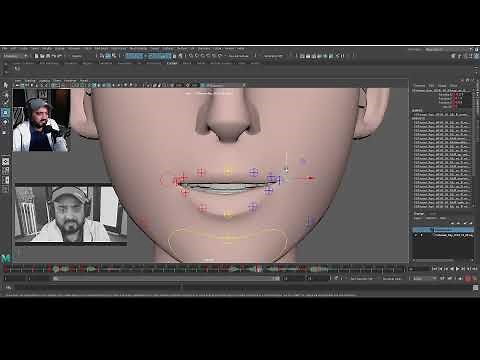Click the color webcam thumbnail
This screenshot has height=360, width=480.
click(42, 120)
